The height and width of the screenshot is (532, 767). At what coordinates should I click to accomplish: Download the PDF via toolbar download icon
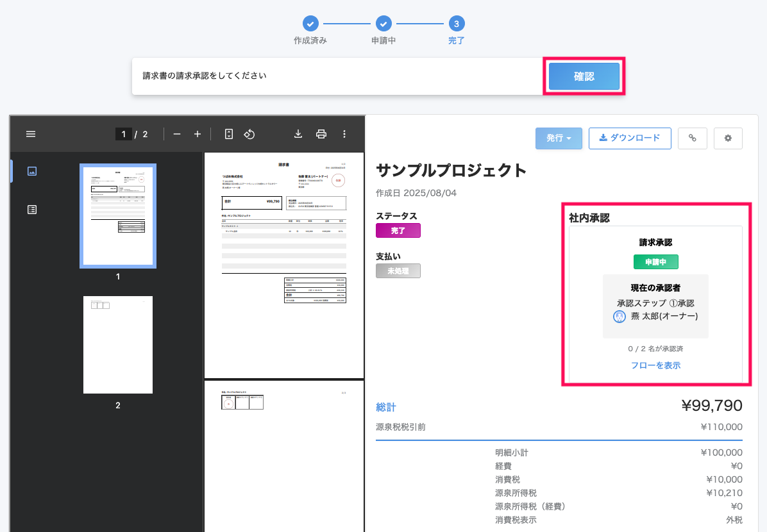(298, 134)
